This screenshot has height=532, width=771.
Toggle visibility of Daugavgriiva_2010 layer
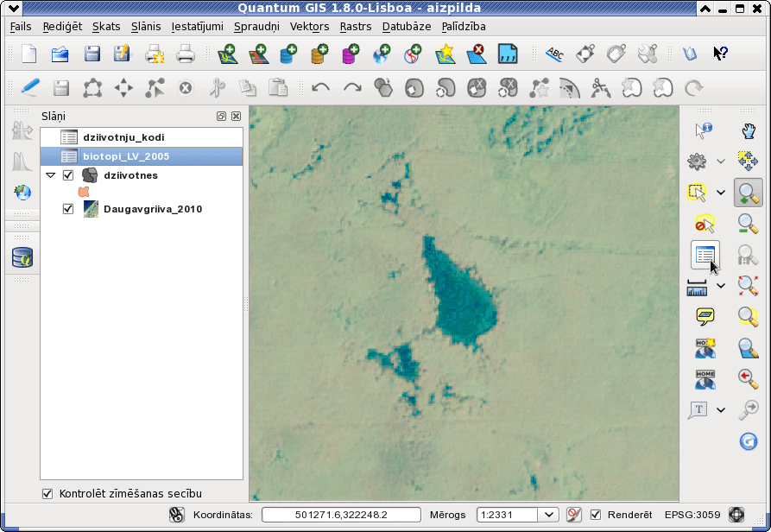click(68, 209)
